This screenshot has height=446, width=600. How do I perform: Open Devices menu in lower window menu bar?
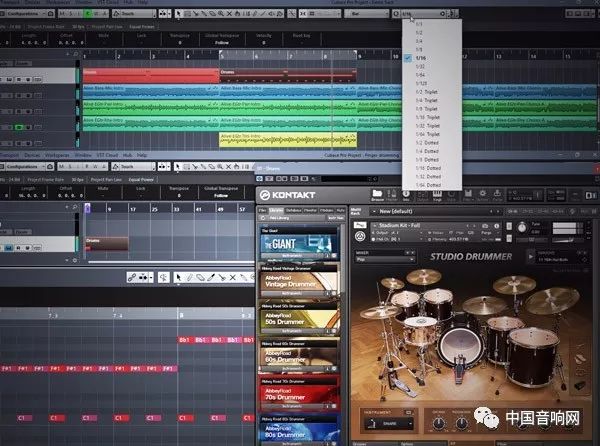coord(32,155)
